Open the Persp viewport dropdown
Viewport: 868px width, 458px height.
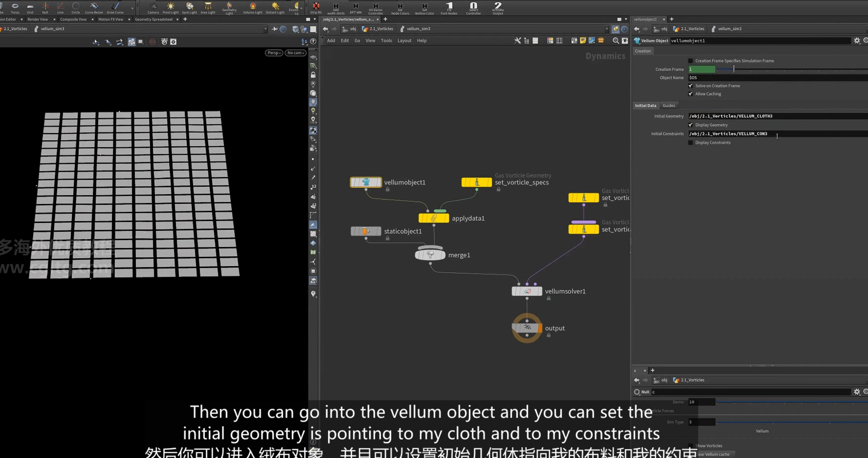coord(274,53)
